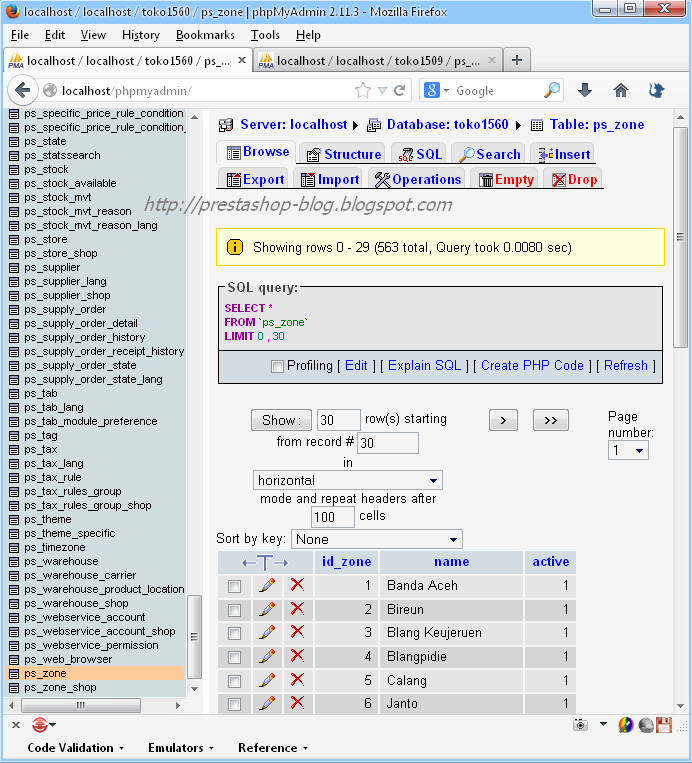Open the Page number dropdown

click(628, 451)
